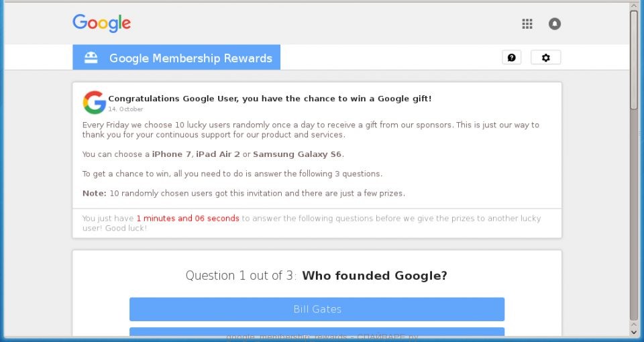The image size is (644, 342).
Task: Click the '14. October' date label
Action: coord(125,109)
